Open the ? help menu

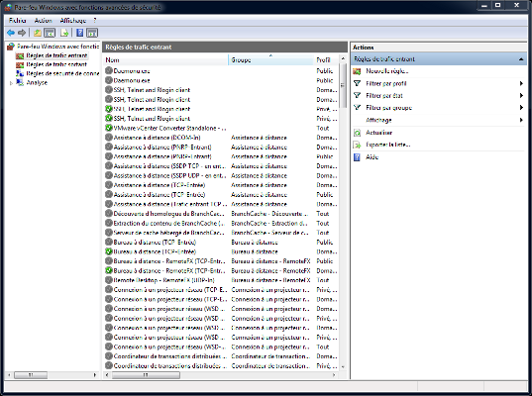(95, 21)
